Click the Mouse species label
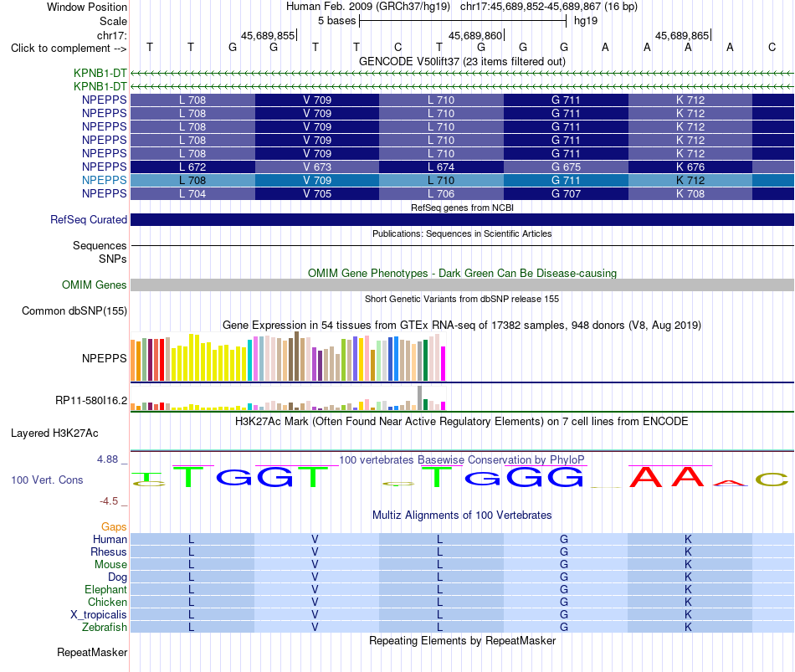The image size is (795, 672). tap(110, 565)
